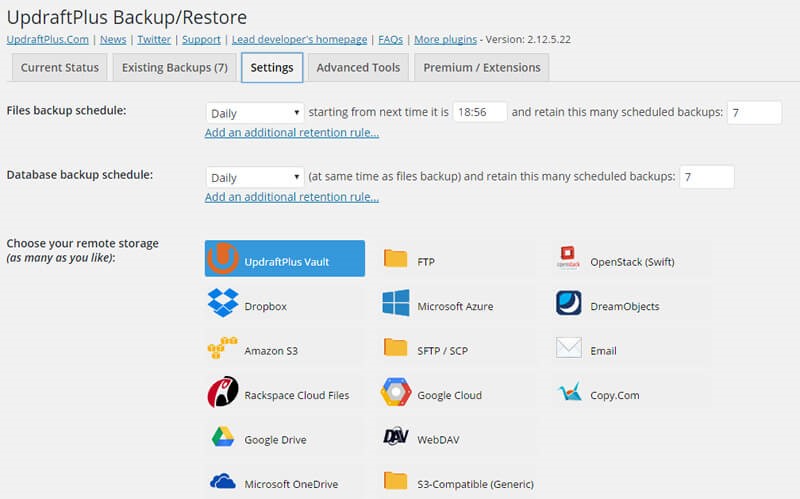Select the DreamObjects moon icon
The height and width of the screenshot is (499, 800).
[569, 303]
